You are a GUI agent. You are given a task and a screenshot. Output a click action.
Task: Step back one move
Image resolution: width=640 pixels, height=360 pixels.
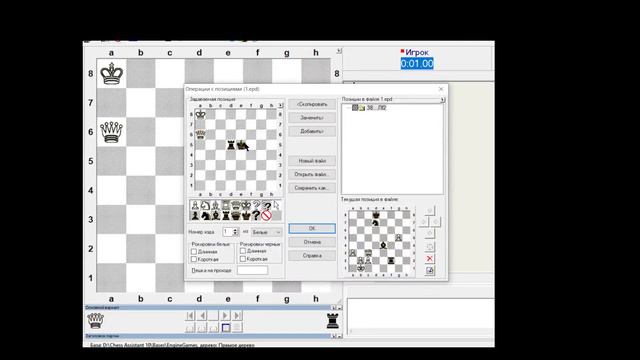pyautogui.click(x=202, y=316)
